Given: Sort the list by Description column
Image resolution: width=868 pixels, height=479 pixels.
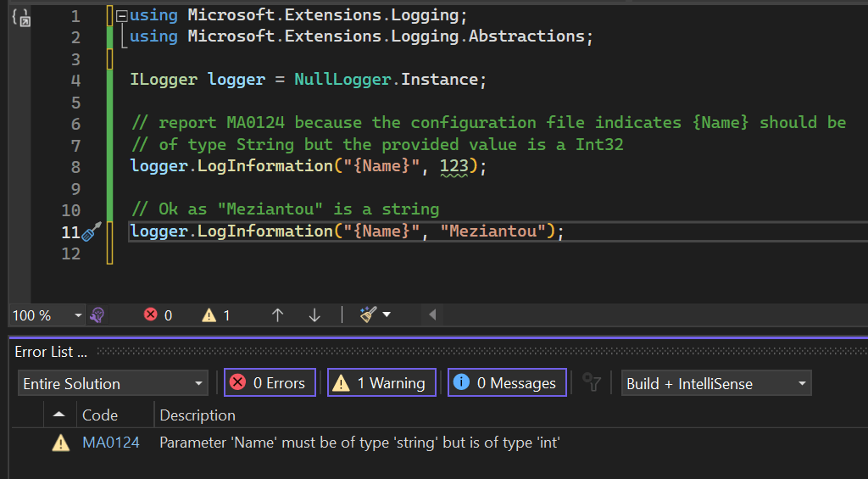Looking at the screenshot, I should click(x=198, y=415).
